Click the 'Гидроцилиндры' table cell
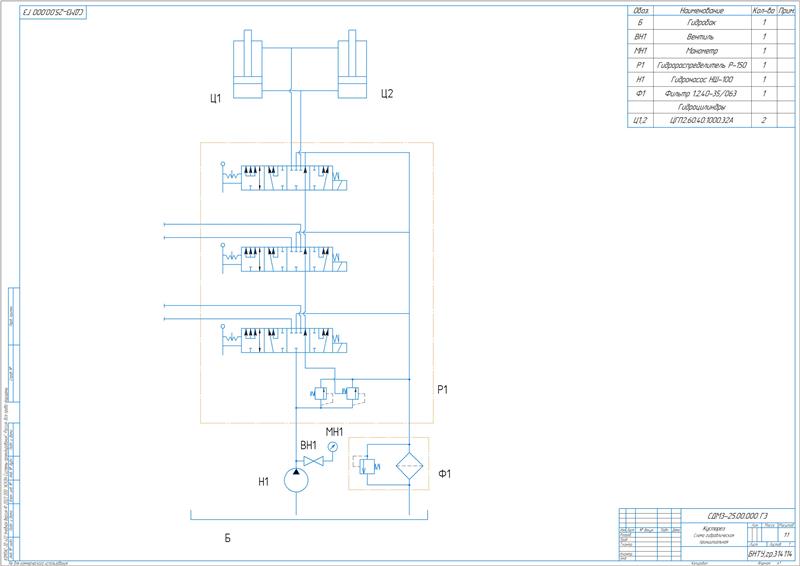800x566 pixels. tap(702, 107)
